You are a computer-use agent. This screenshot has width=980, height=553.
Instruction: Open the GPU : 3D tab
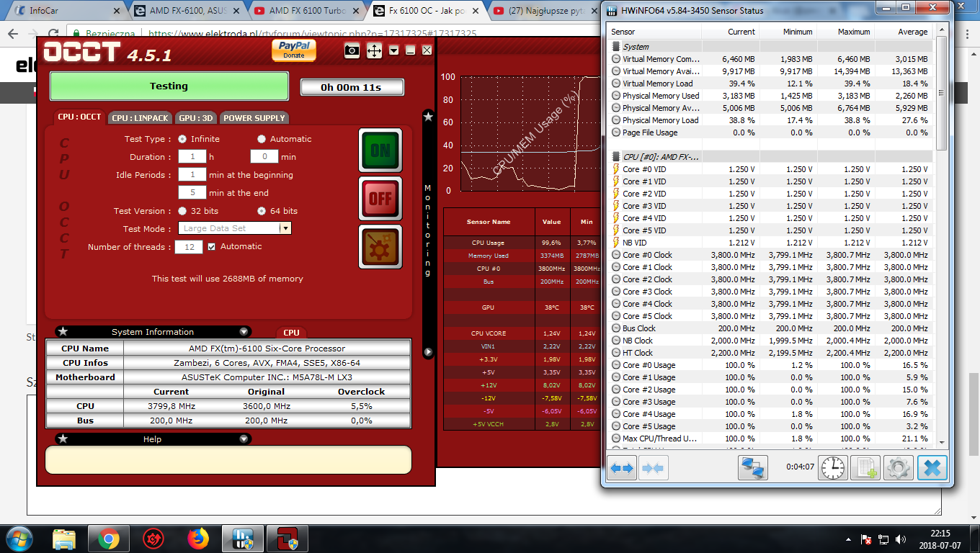pyautogui.click(x=196, y=117)
